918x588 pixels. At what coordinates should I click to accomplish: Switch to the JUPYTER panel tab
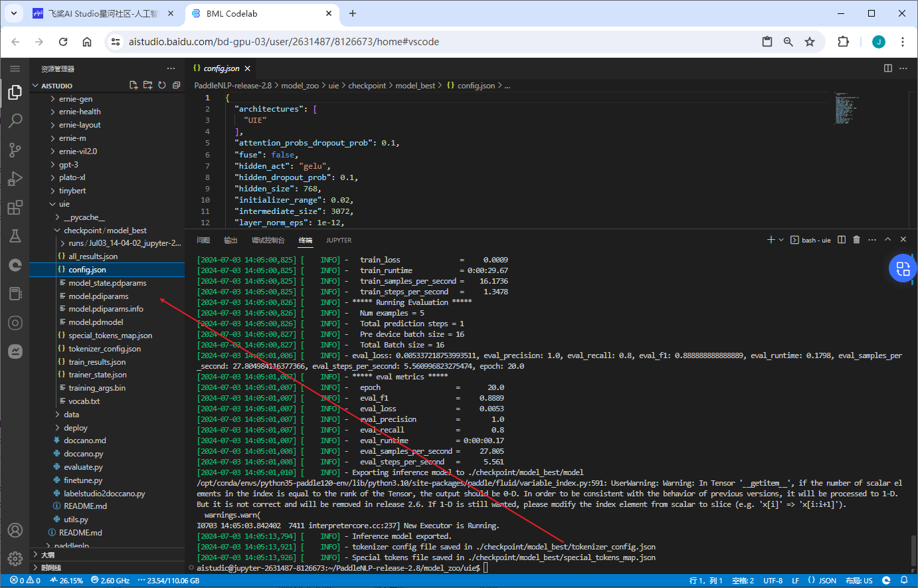click(339, 240)
